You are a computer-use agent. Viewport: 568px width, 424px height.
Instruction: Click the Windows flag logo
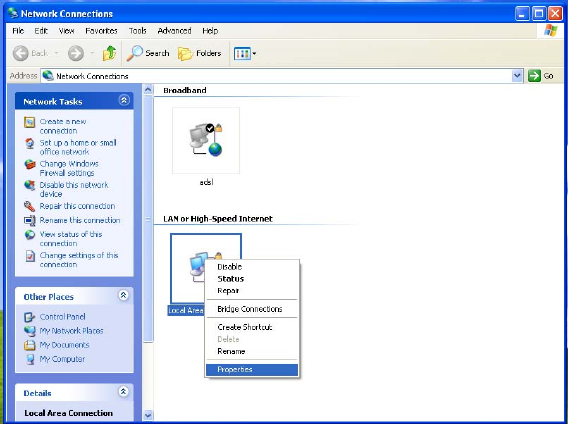[551, 31]
